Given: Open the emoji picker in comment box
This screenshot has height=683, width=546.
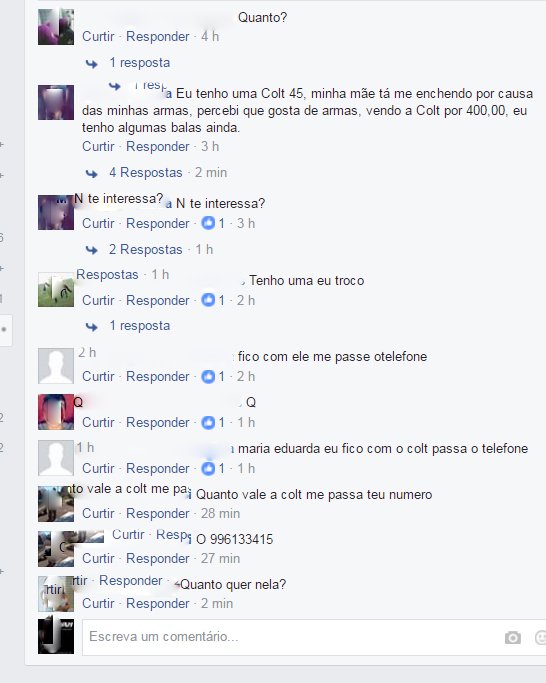Looking at the screenshot, I should 540,638.
